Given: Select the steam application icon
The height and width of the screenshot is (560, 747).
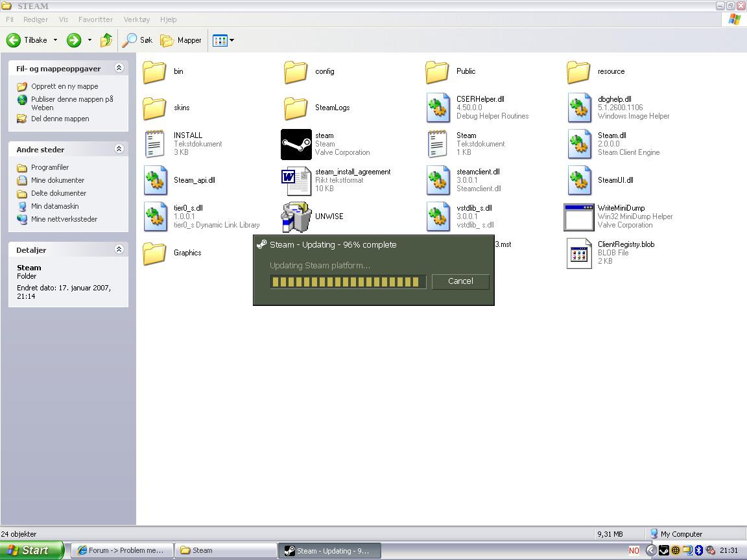Looking at the screenshot, I should click(x=296, y=144).
